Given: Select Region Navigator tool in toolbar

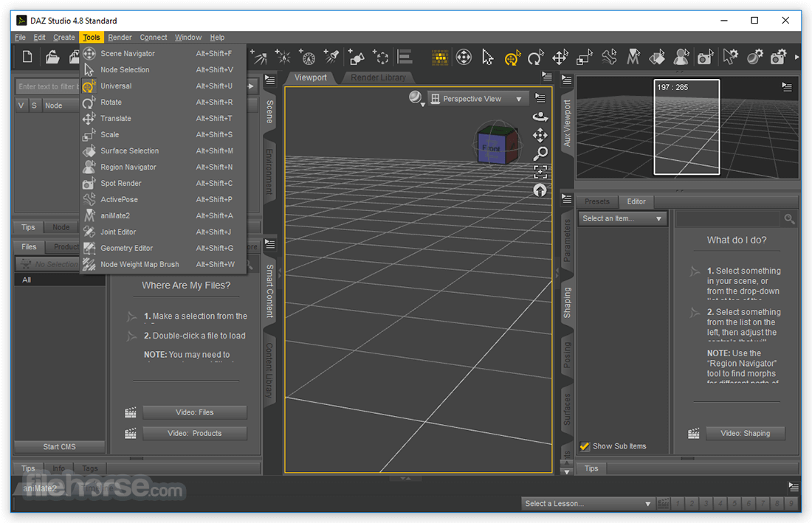Looking at the screenshot, I should pos(681,57).
